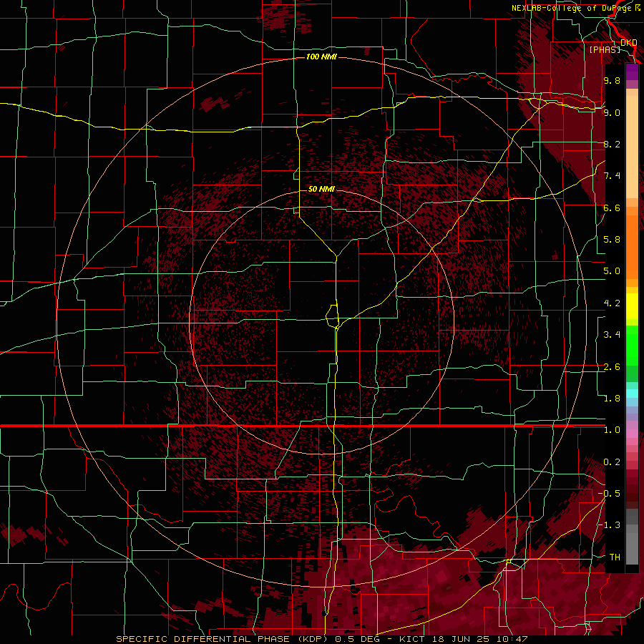The width and height of the screenshot is (644, 644).
Task: Click the 3.4 value on the color scale
Action: pyautogui.click(x=612, y=335)
